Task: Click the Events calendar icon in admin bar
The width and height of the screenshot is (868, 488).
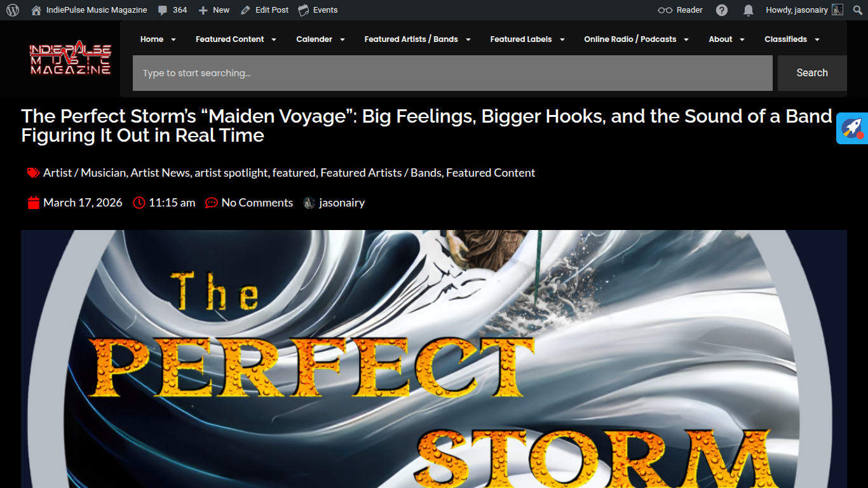Action: click(x=304, y=10)
